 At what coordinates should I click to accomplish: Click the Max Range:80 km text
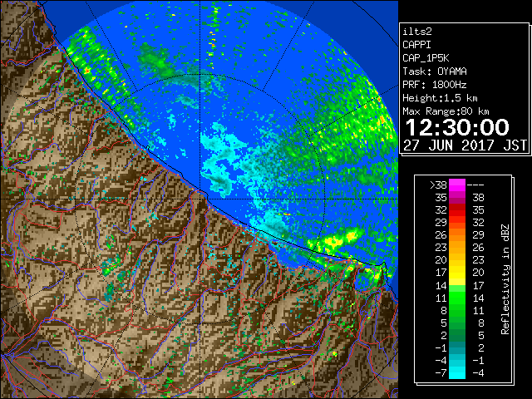[x=446, y=111]
